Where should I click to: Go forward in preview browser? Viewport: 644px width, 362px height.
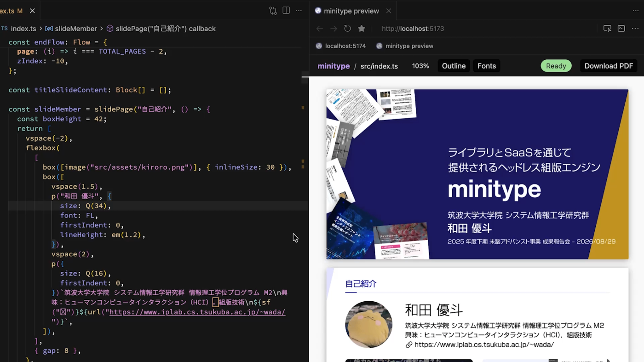pos(333,29)
